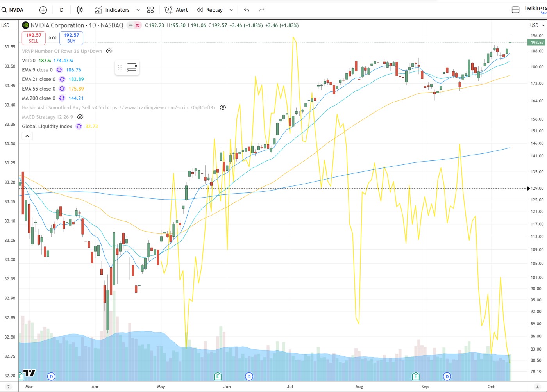This screenshot has width=547, height=392.
Task: Unhide the MACD Strategy indicator
Action: 80,117
